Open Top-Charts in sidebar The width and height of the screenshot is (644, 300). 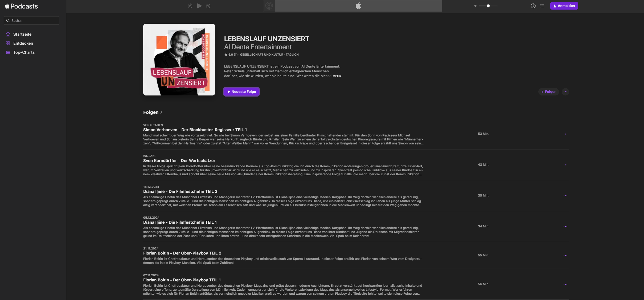click(24, 52)
